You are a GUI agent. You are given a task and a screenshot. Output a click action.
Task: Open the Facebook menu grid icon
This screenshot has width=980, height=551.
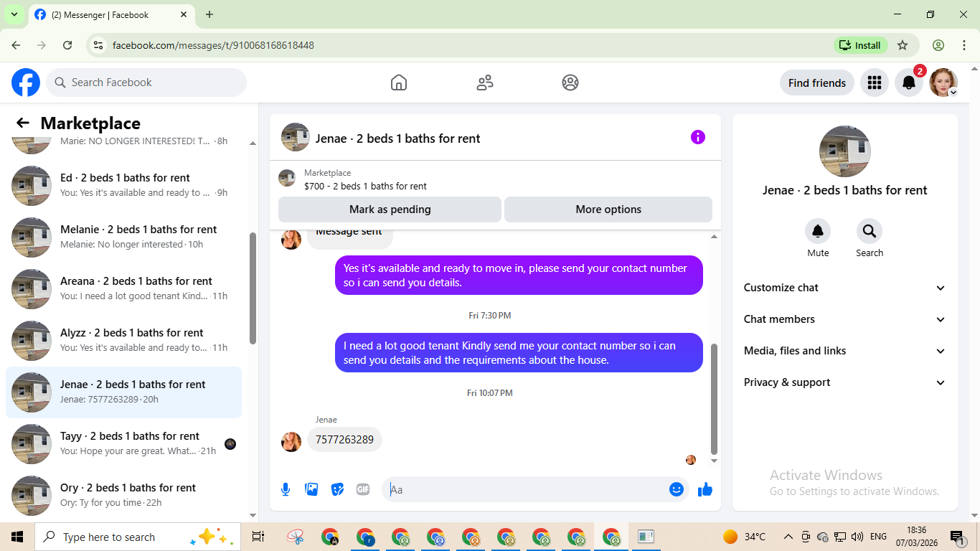(874, 83)
